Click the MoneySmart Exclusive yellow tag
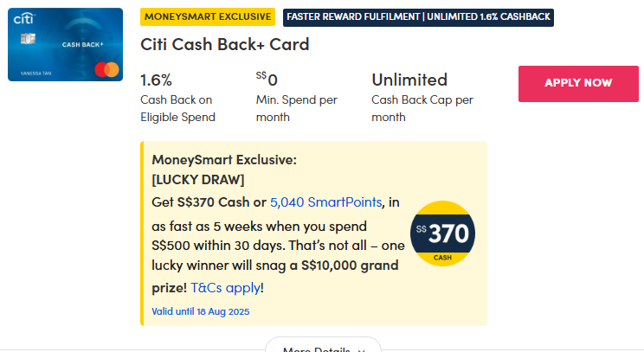 [208, 16]
